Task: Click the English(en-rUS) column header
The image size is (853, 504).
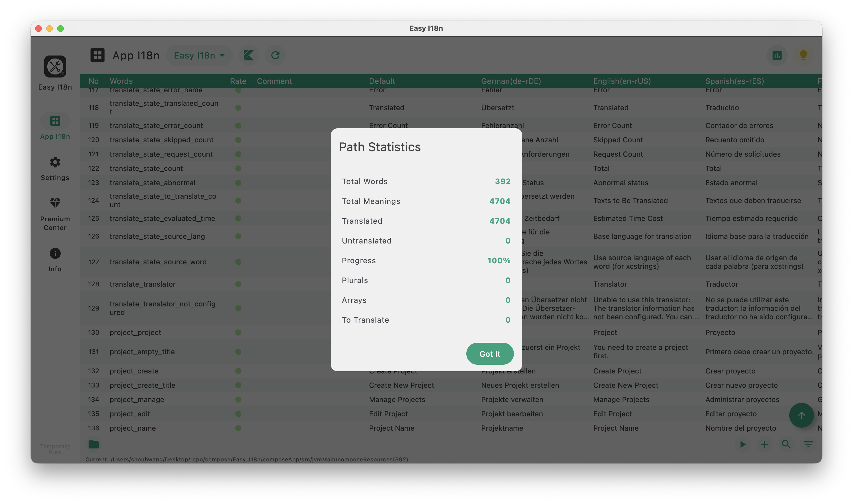Action: (x=622, y=81)
